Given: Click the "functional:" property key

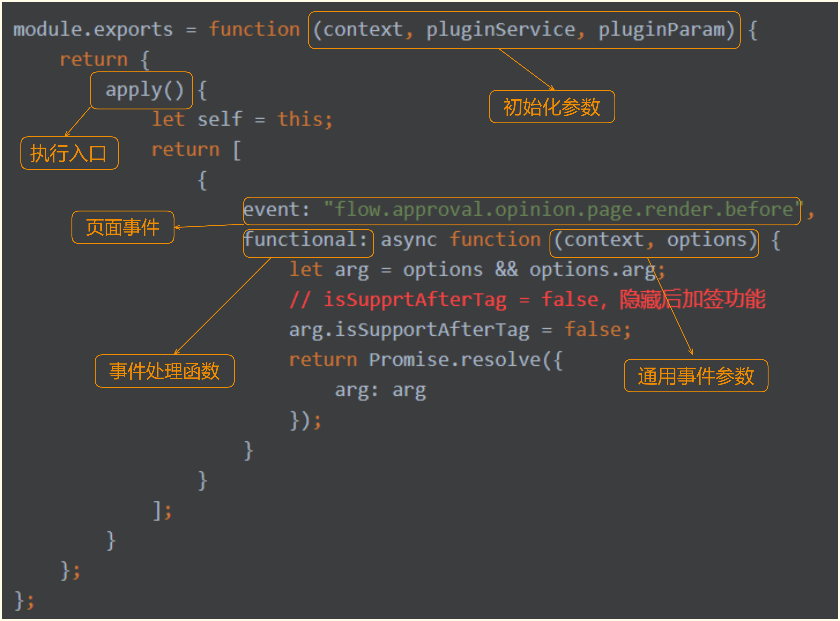Looking at the screenshot, I should [305, 240].
